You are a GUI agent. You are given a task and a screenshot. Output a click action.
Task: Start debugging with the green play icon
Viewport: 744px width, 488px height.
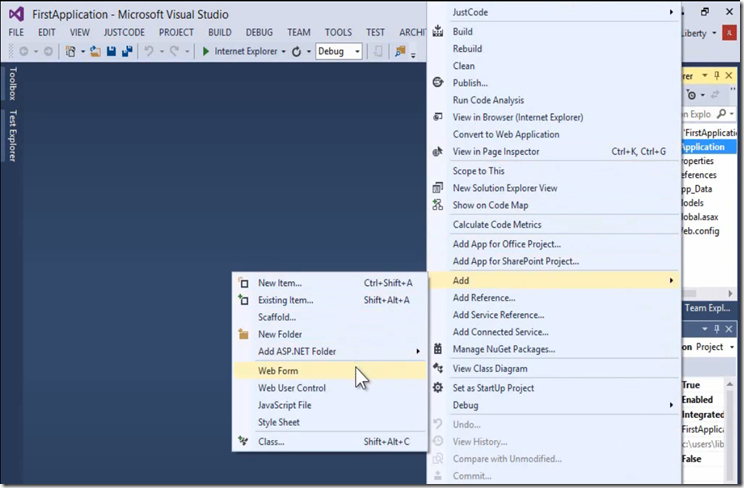[205, 51]
